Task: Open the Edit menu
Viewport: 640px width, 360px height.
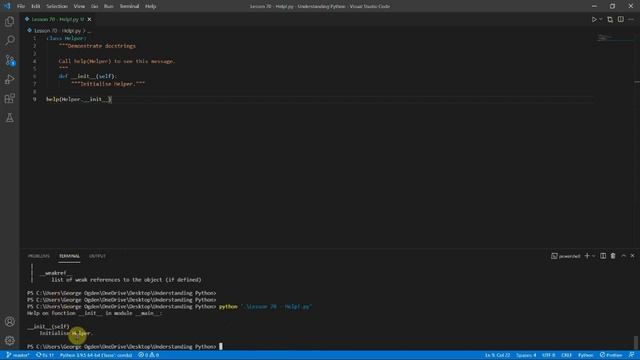Action: pyautogui.click(x=36, y=6)
